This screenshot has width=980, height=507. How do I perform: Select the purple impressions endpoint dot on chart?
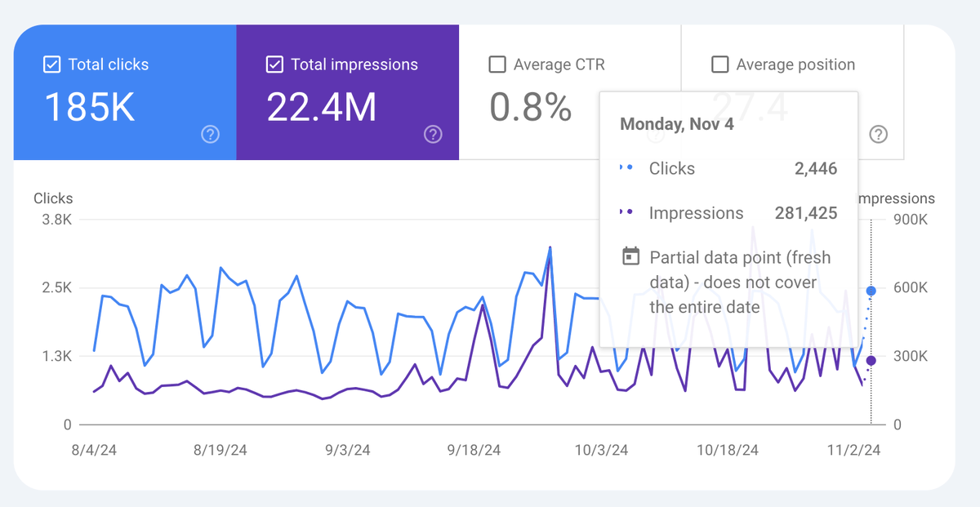[870, 359]
